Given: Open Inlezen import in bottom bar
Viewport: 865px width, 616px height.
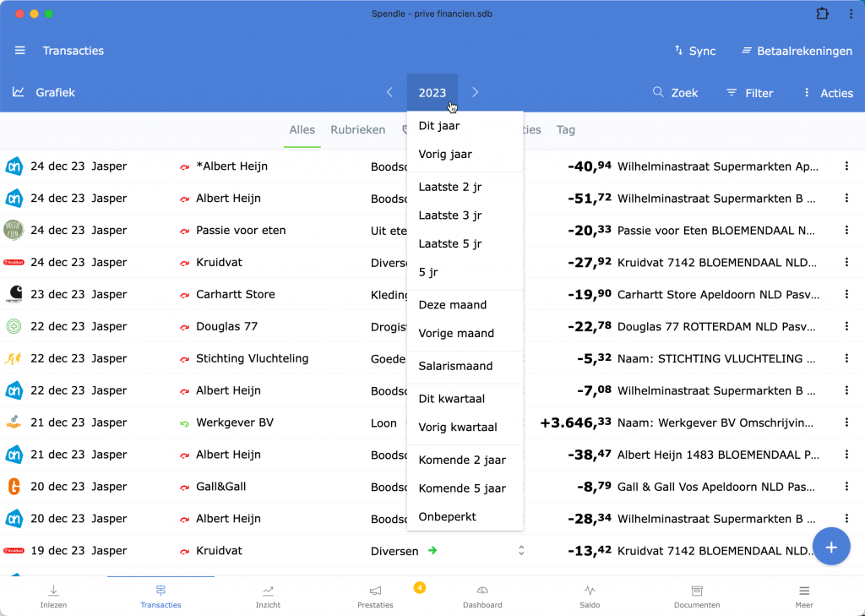Looking at the screenshot, I should click(x=53, y=597).
